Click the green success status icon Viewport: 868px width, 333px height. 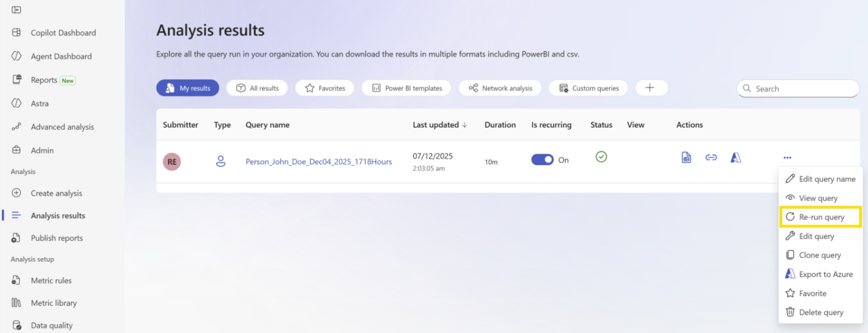tap(601, 157)
